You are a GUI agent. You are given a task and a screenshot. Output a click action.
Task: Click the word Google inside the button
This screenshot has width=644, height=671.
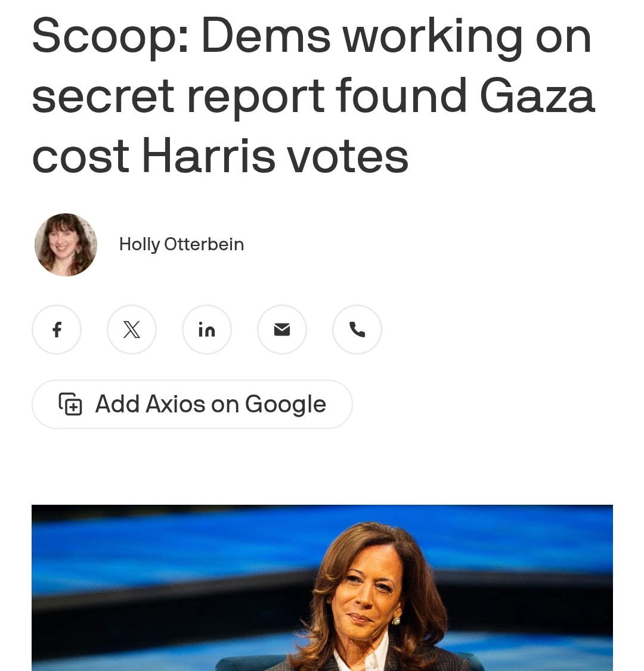tap(286, 405)
